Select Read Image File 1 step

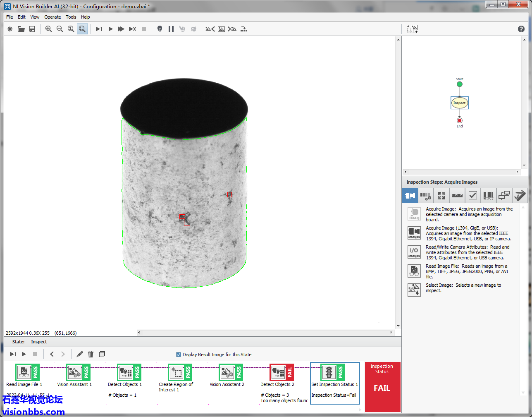(x=27, y=372)
